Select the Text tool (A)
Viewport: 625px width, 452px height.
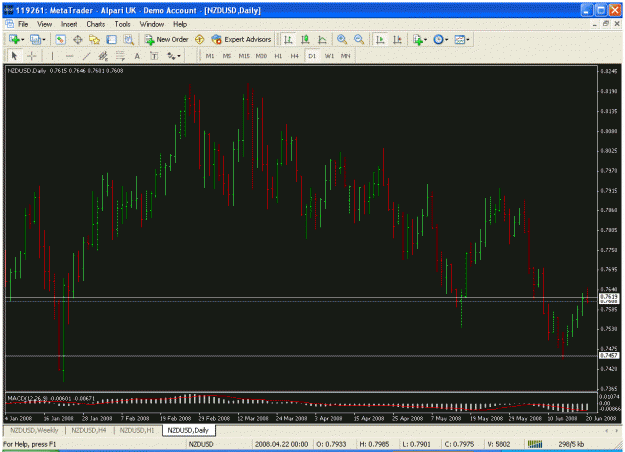pos(137,56)
